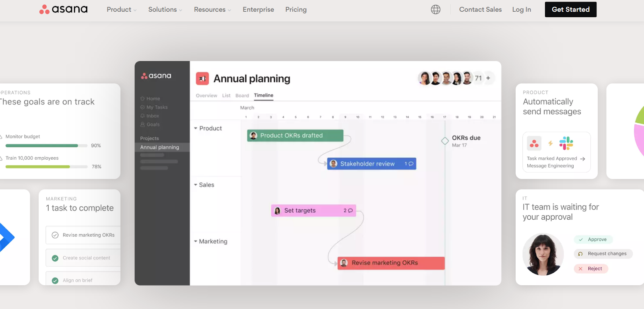The image size is (644, 309).
Task: Click the avatar on Set targets bar
Action: pyautogui.click(x=277, y=210)
